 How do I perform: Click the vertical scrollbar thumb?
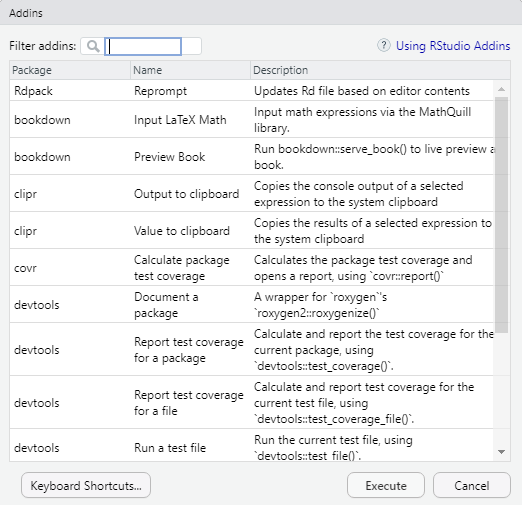[501, 215]
